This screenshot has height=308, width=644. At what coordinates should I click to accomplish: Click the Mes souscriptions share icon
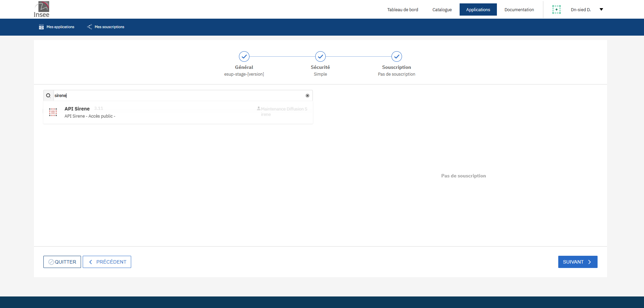point(89,27)
